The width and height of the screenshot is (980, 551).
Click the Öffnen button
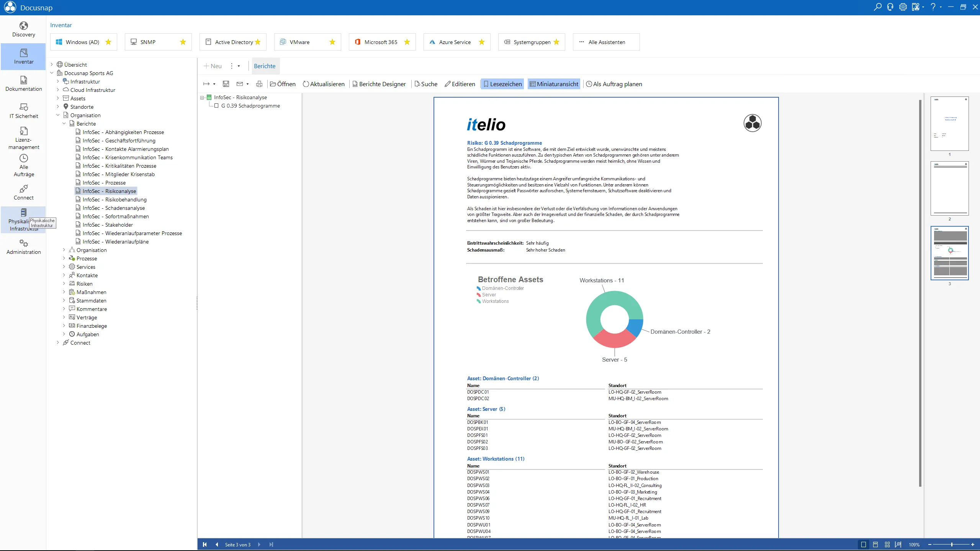pyautogui.click(x=283, y=84)
